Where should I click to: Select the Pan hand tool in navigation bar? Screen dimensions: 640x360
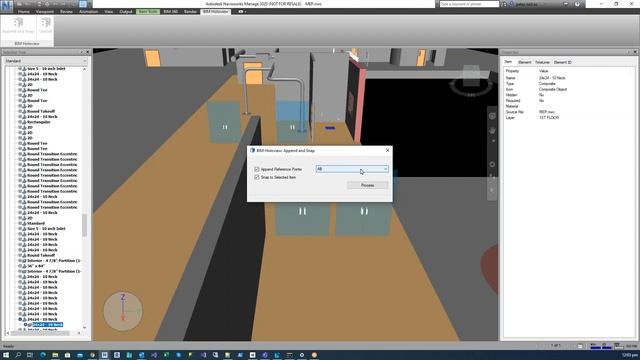492,131
